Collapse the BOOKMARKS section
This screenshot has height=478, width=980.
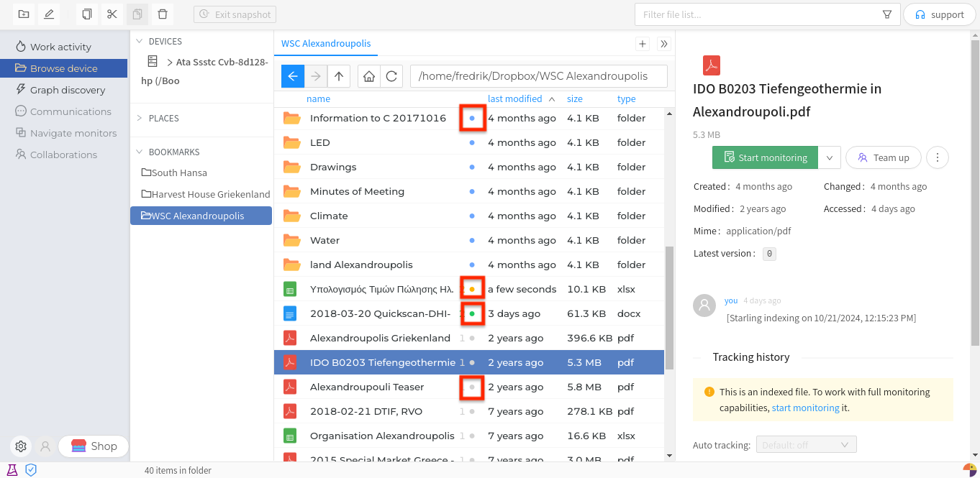pyautogui.click(x=140, y=152)
